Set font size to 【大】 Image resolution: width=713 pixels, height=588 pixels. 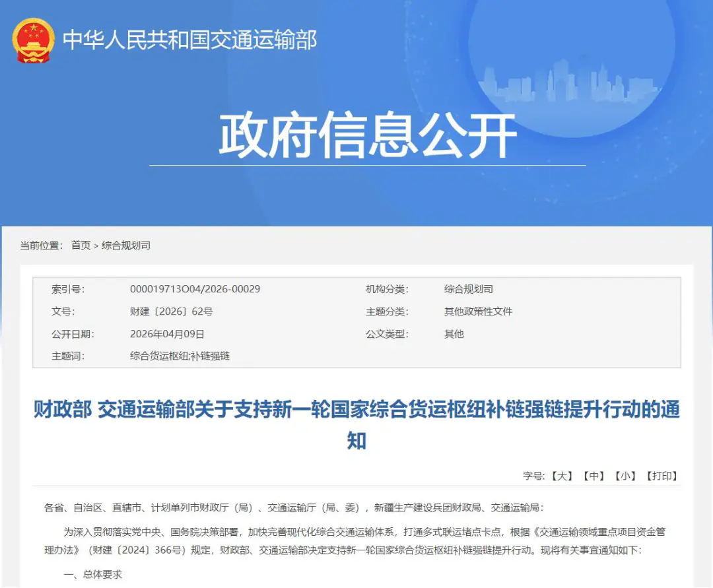[562, 476]
